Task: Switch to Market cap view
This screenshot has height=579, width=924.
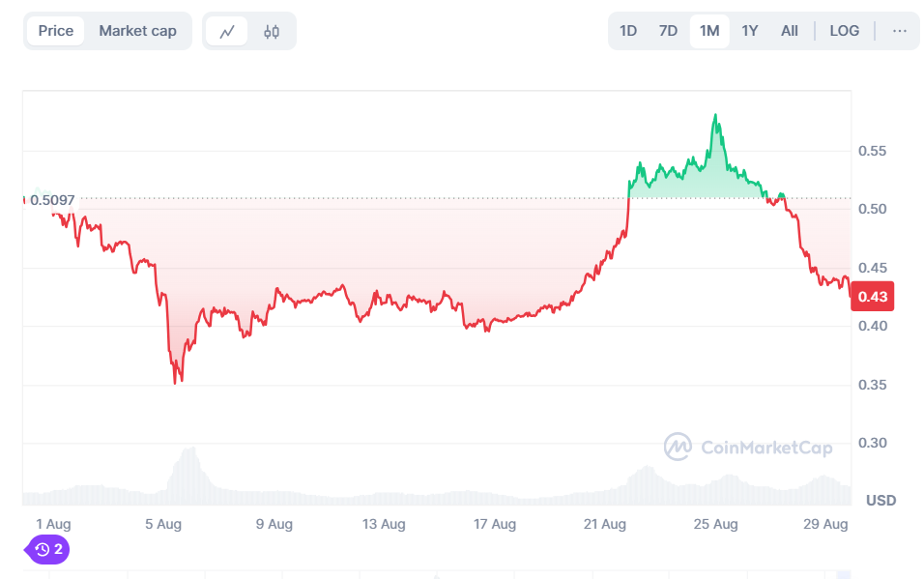Action: click(x=137, y=31)
